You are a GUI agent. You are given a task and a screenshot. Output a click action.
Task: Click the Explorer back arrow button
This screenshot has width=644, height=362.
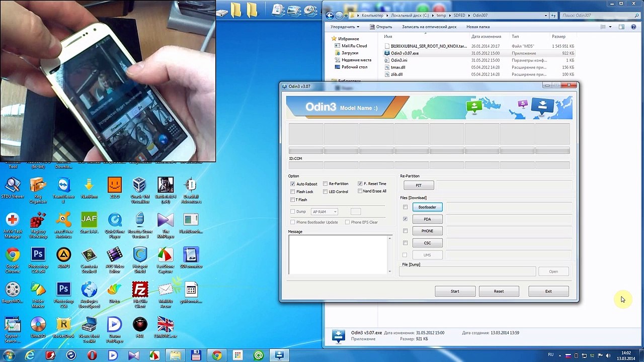coord(329,16)
